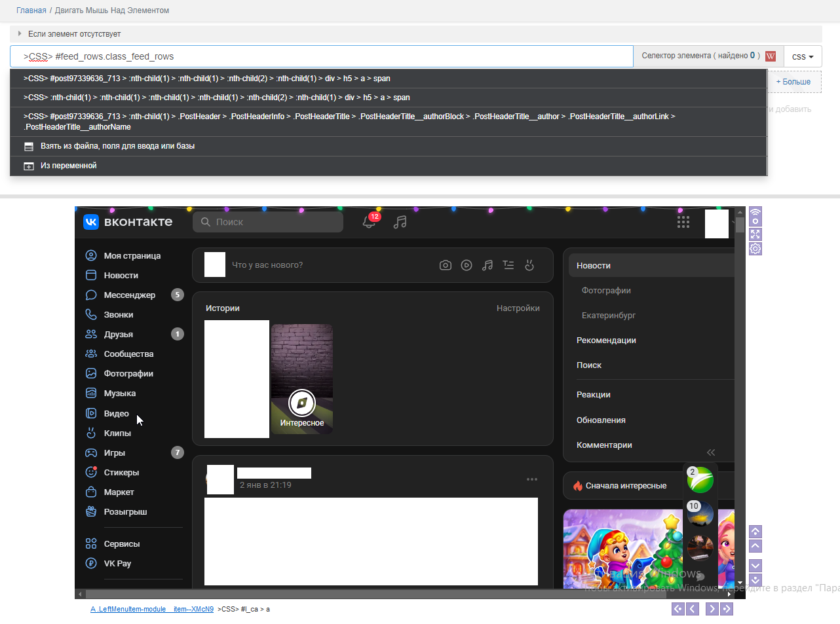
Task: Click the fullscreen expand icon beside preview
Action: pyautogui.click(x=755, y=234)
